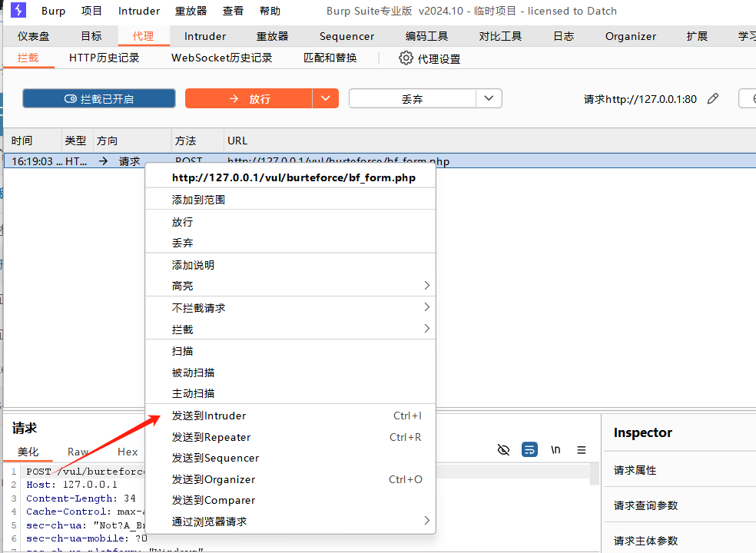Open the WebSocket历史记录 sub-tab
This screenshot has height=553, width=756.
click(x=222, y=58)
